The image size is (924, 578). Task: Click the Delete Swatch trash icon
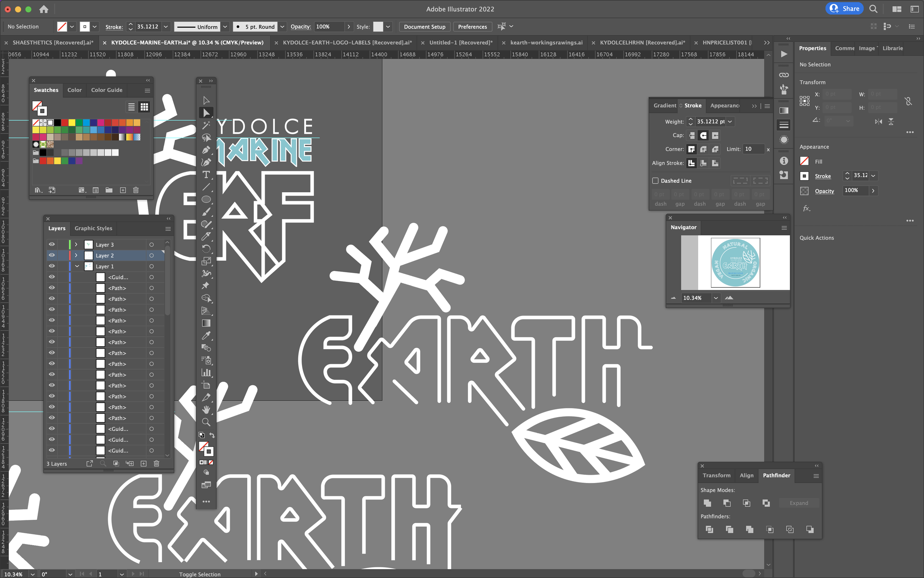tap(136, 190)
